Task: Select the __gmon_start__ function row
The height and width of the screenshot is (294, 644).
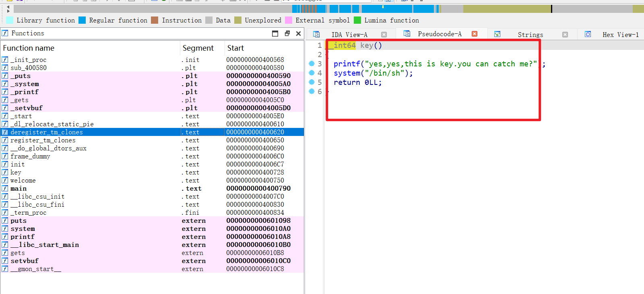Action: pos(152,269)
